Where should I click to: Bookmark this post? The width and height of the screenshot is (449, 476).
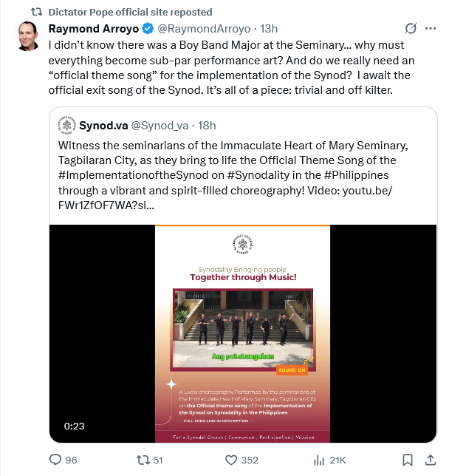407,460
